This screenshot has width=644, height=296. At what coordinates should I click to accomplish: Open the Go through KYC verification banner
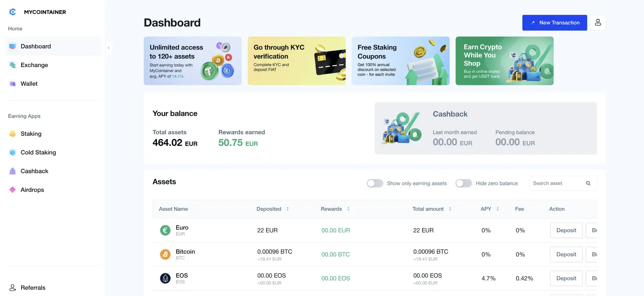click(297, 61)
